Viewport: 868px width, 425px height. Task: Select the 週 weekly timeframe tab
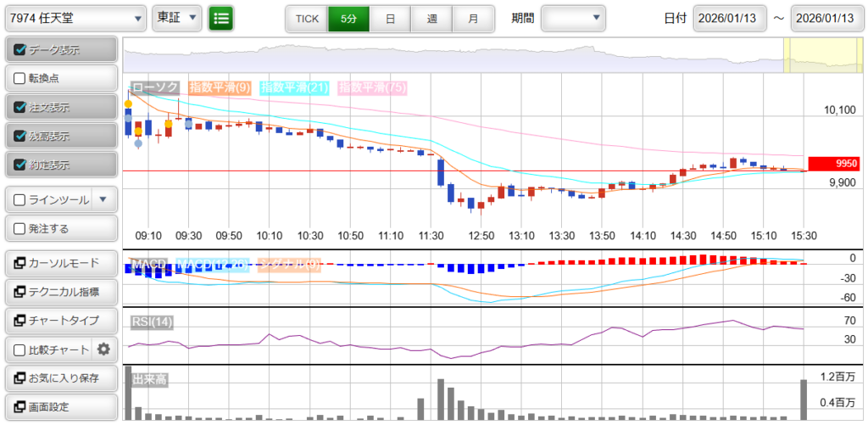tap(431, 18)
